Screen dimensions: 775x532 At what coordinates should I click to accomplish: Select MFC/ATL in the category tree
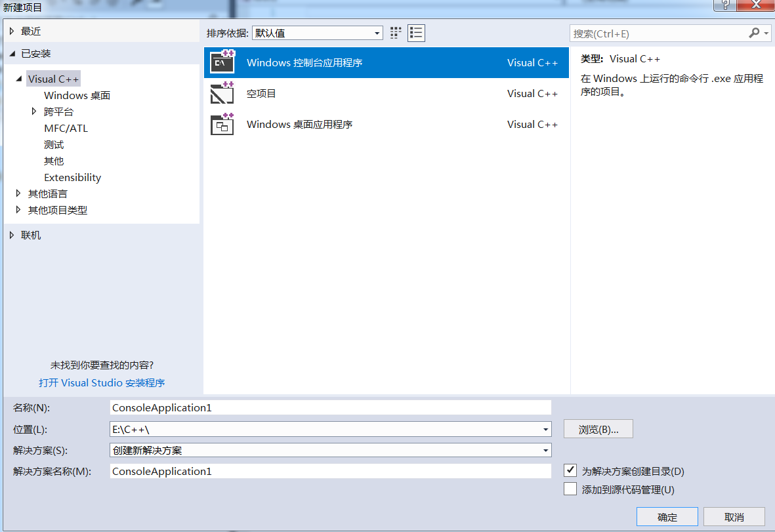tap(66, 128)
